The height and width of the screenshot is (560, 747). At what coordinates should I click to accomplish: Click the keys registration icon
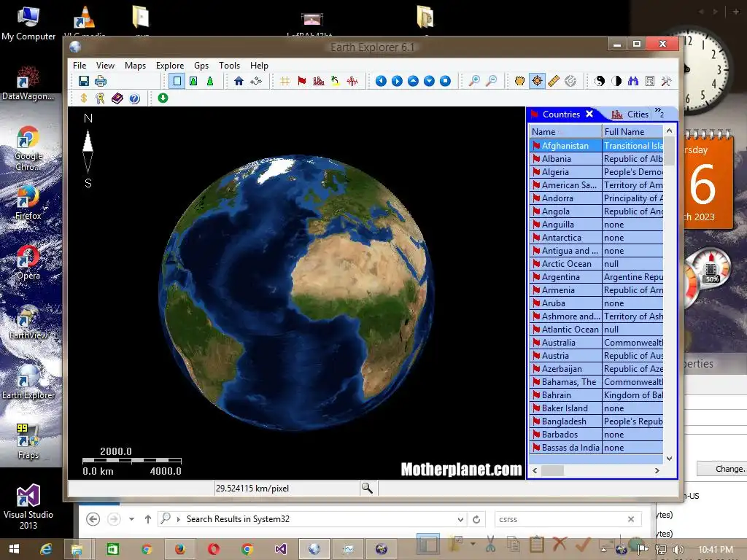point(100,98)
